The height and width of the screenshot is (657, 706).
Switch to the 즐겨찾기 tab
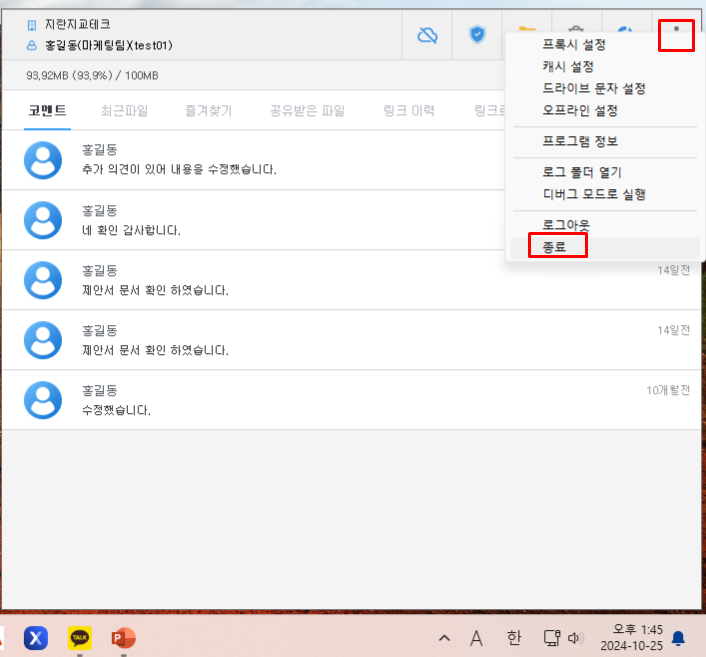tap(208, 110)
